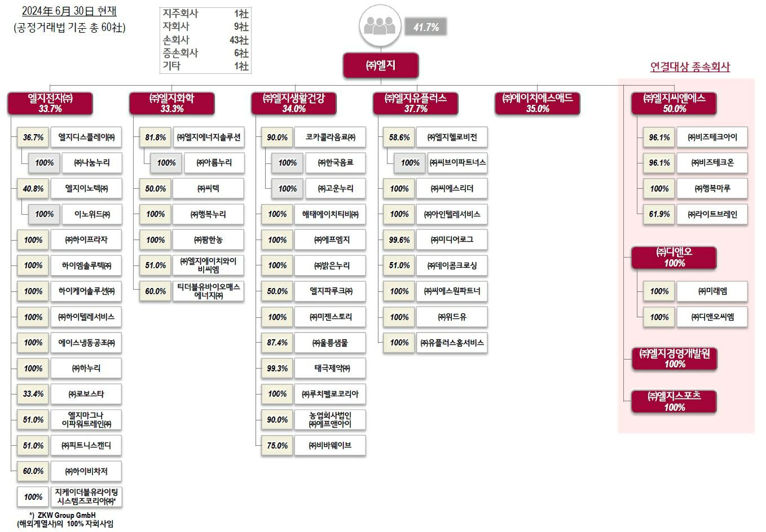Select the 코카콜라음료㈜ box
Viewport: 766px width, 532px height.
pos(330,138)
